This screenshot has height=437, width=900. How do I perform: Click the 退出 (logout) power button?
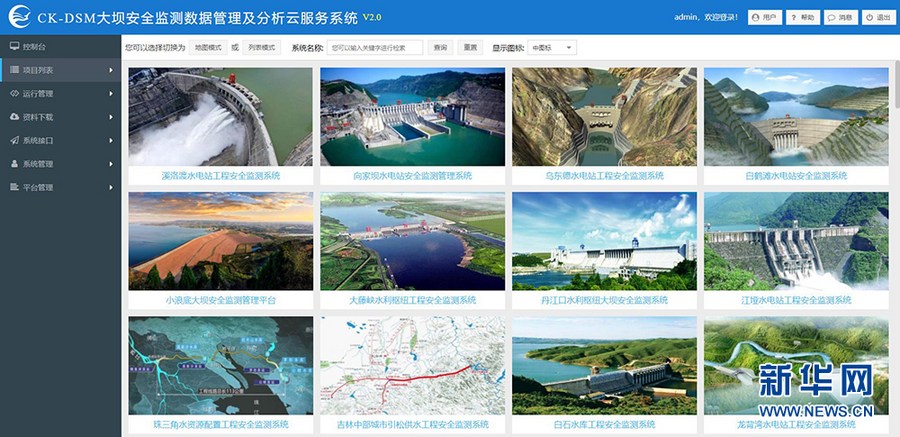tap(878, 18)
